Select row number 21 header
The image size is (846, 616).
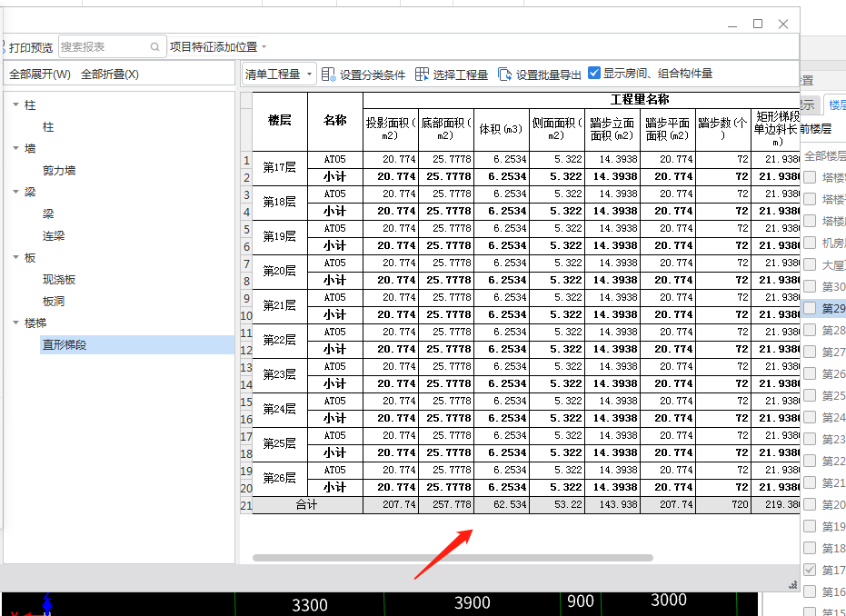pos(246,505)
